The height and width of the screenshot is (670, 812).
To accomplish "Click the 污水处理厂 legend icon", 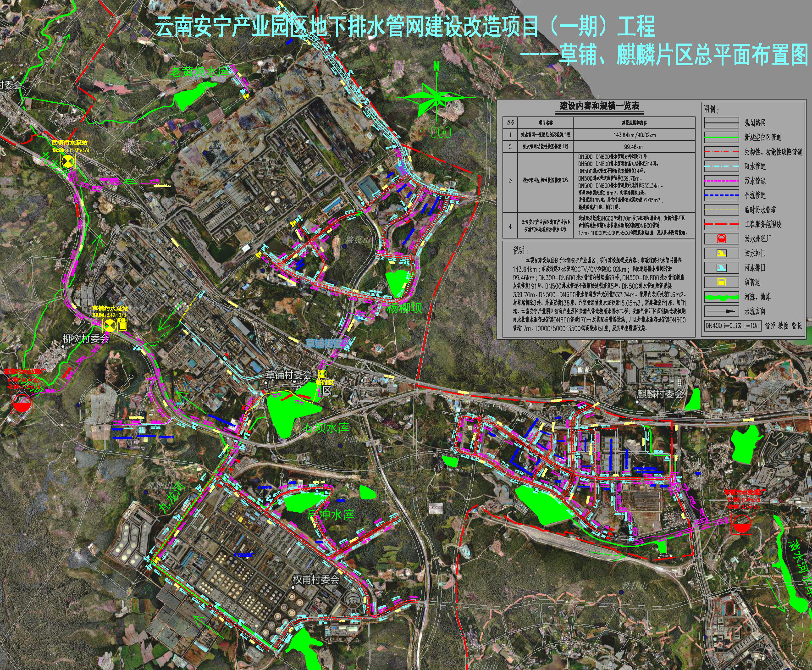I will 721,238.
